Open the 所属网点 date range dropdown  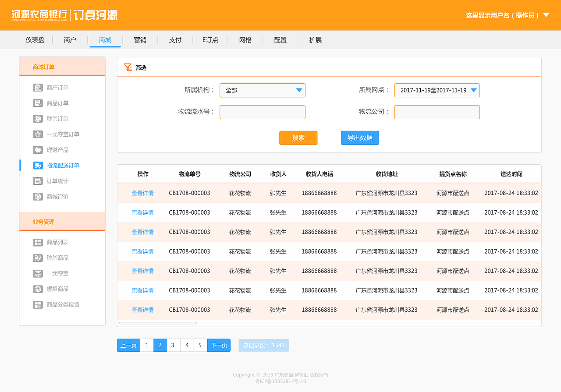[x=437, y=90]
